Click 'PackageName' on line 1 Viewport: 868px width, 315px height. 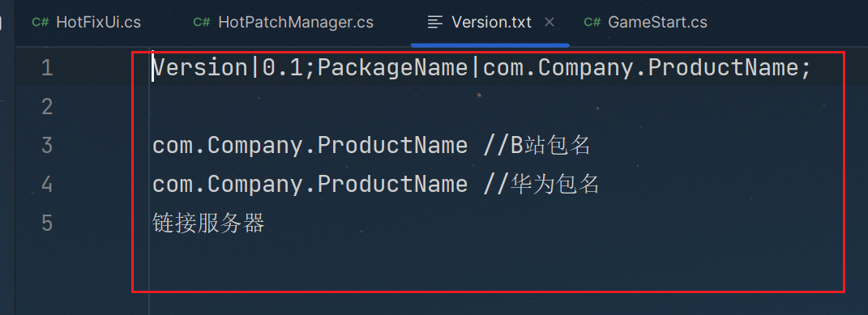(392, 68)
